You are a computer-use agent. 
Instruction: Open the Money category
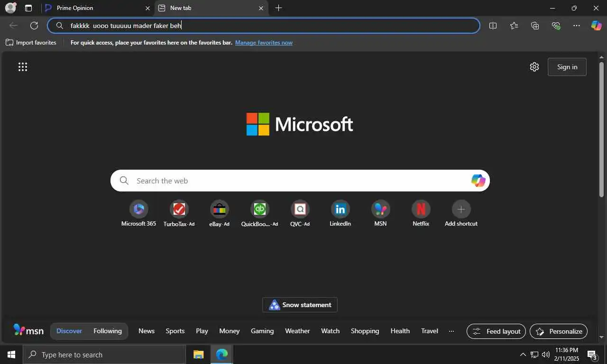pos(230,331)
